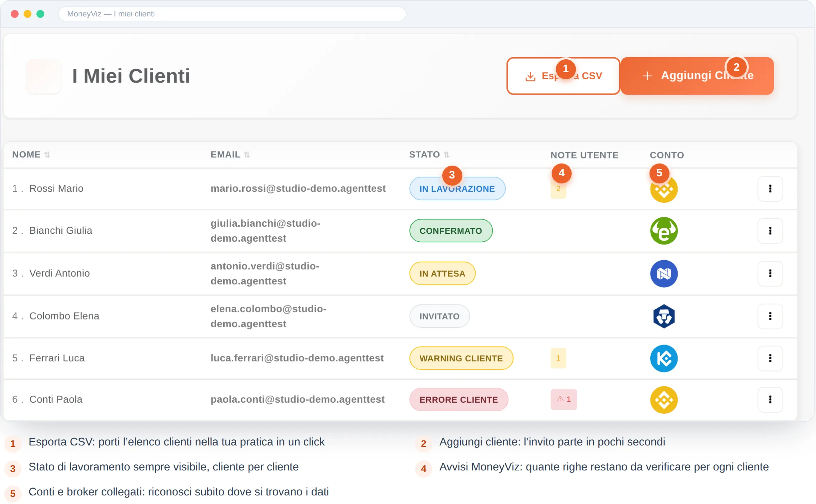Click KuCoin account icon for Ferrari Luca
The height and width of the screenshot is (504, 816).
pyautogui.click(x=664, y=358)
